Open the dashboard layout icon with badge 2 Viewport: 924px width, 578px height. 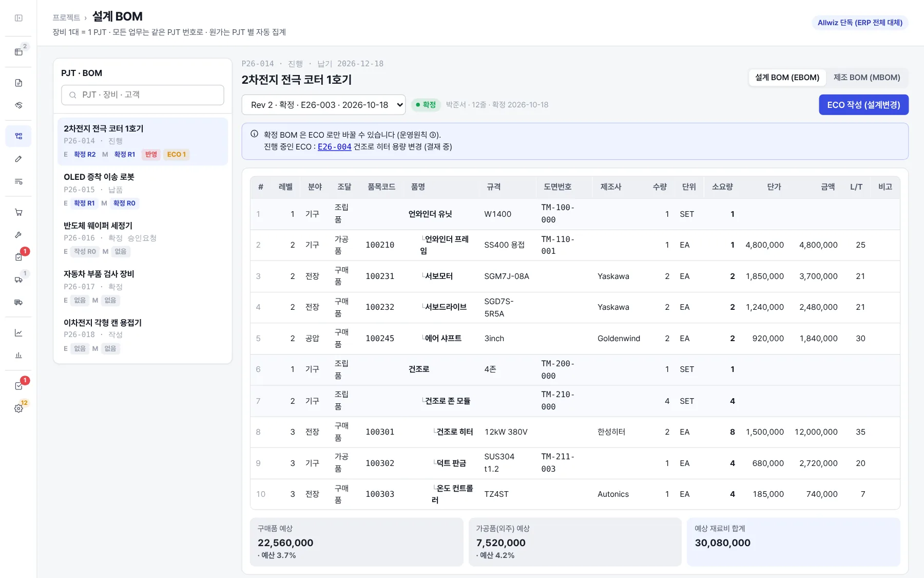pyautogui.click(x=18, y=52)
